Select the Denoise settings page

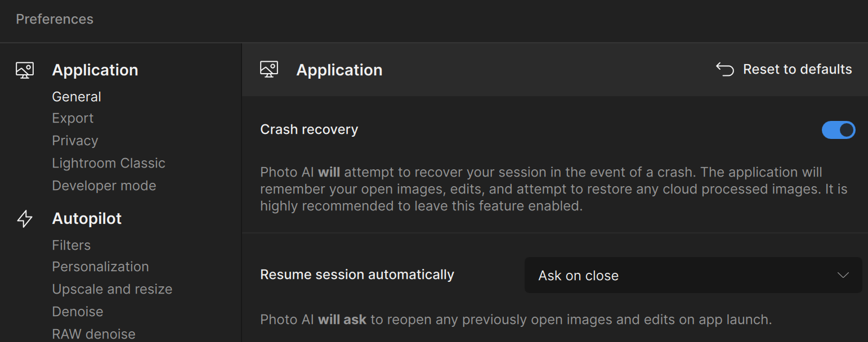[x=77, y=311]
